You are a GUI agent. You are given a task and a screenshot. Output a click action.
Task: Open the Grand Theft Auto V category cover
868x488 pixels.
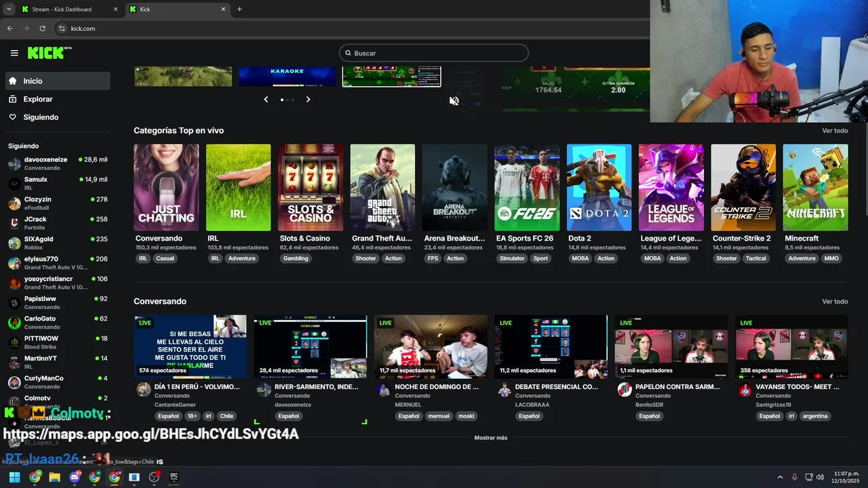click(382, 187)
